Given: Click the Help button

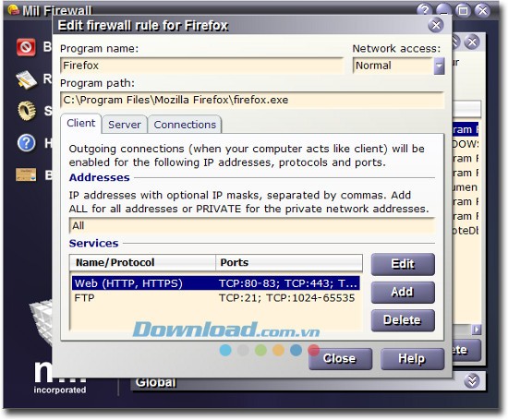Looking at the screenshot, I should click(x=412, y=359).
